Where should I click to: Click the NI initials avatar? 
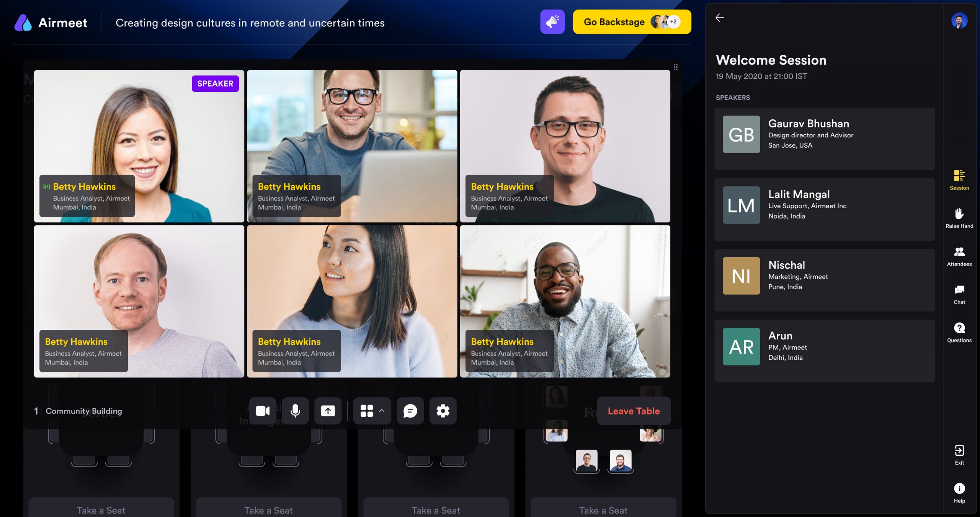click(x=741, y=276)
